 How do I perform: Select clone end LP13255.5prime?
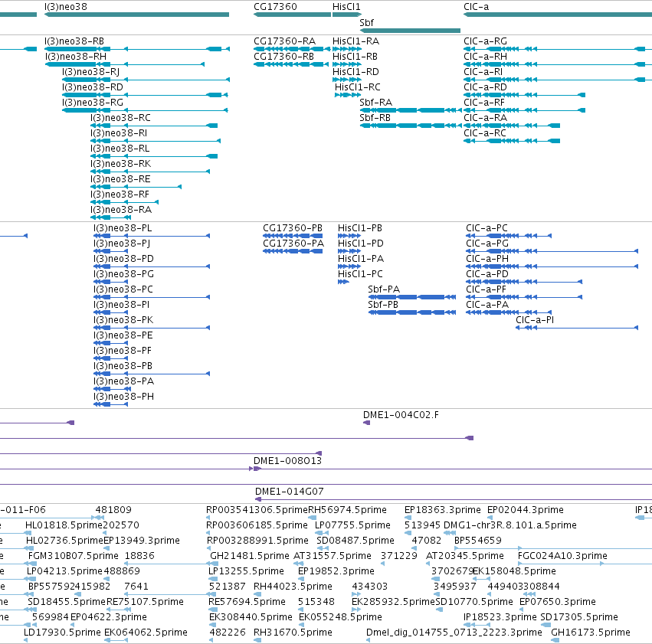pyautogui.click(x=246, y=571)
